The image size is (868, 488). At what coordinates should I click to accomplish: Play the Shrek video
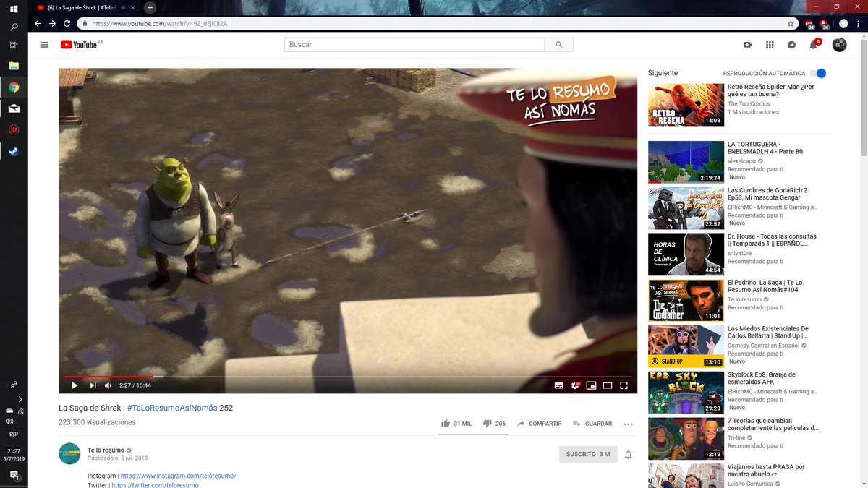click(74, 385)
